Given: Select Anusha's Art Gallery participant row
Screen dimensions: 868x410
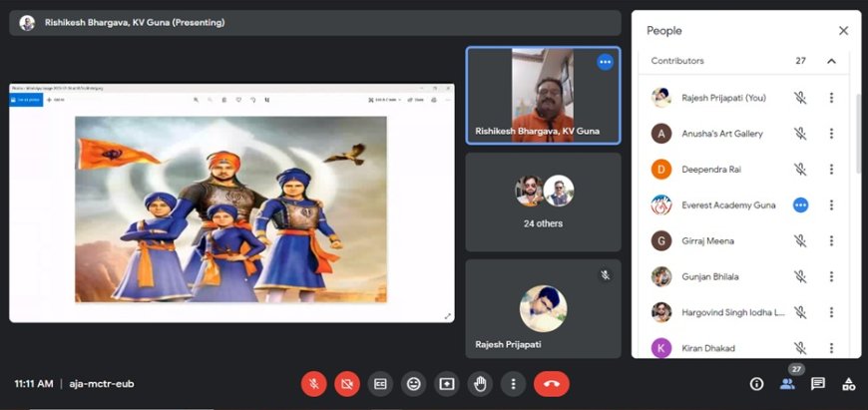Looking at the screenshot, I should 743,134.
